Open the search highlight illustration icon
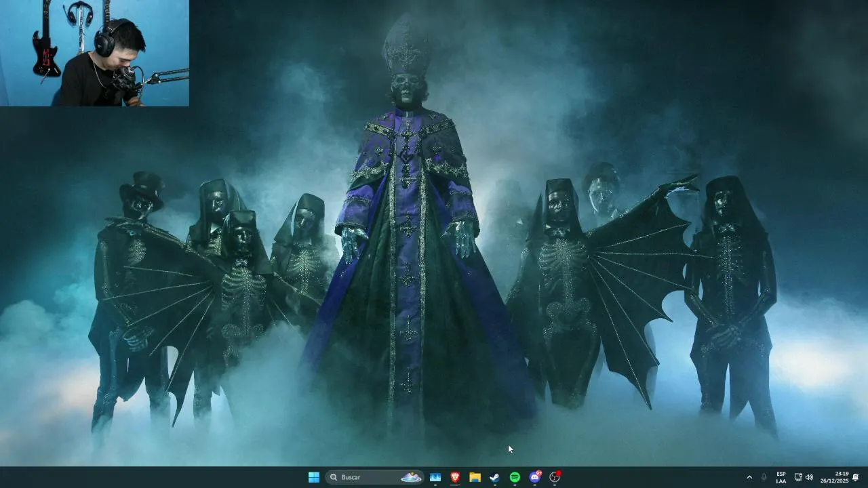868x488 pixels. pos(411,477)
